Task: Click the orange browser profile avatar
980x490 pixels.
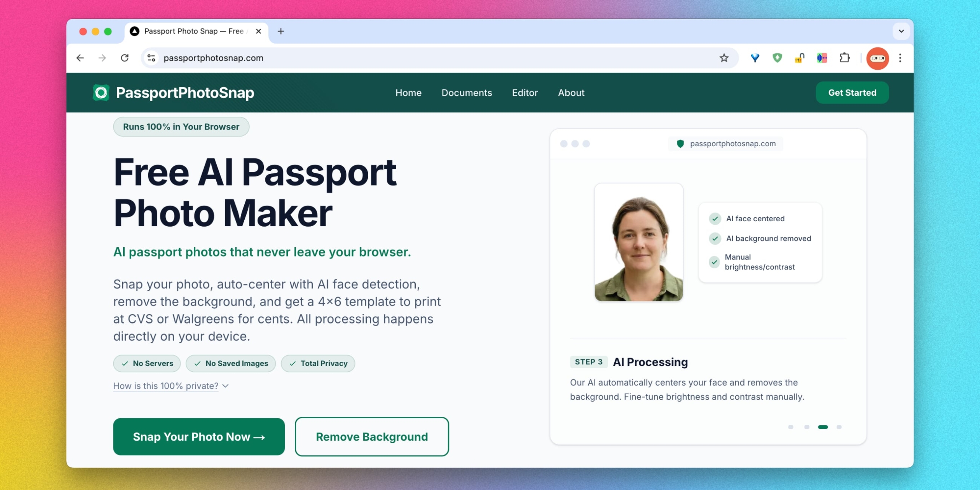Action: click(877, 58)
